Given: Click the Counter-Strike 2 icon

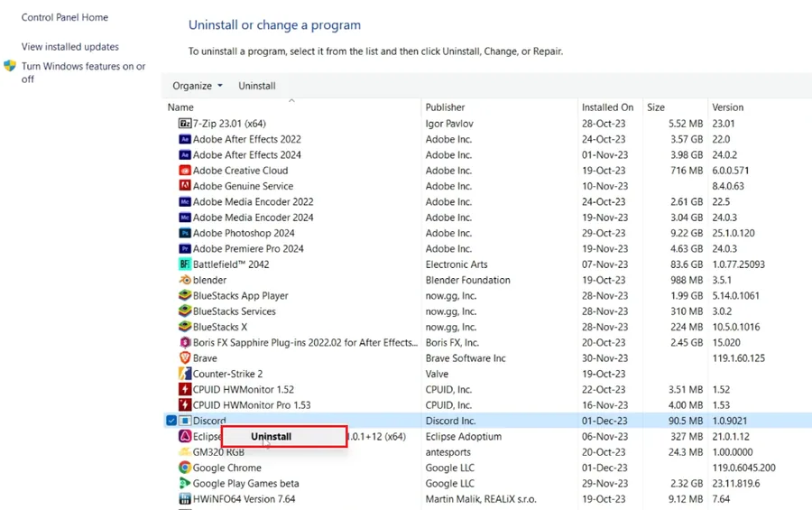Looking at the screenshot, I should point(185,374).
